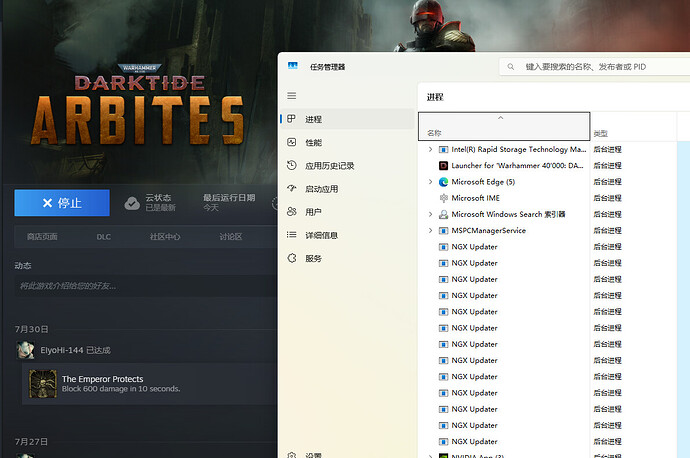Click the 最后运行日期 last played label
The height and width of the screenshot is (458, 690).
229,198
